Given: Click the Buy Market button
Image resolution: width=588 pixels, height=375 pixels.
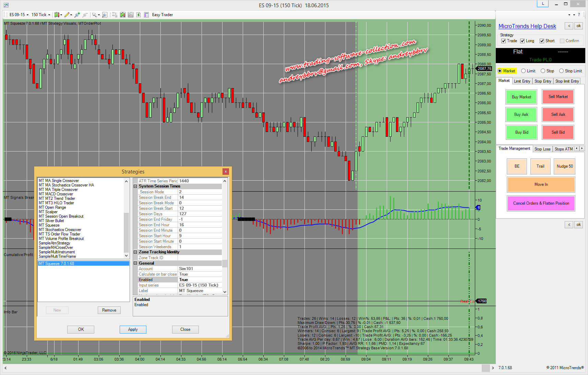Looking at the screenshot, I should (521, 97).
